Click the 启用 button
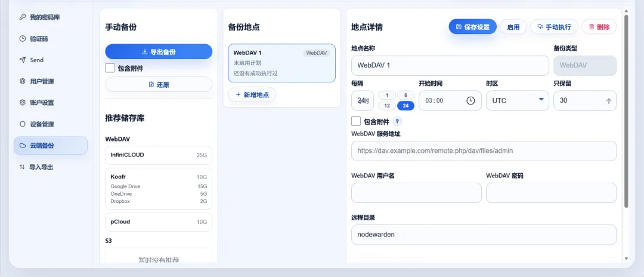The width and height of the screenshot is (644, 277). 513,27
